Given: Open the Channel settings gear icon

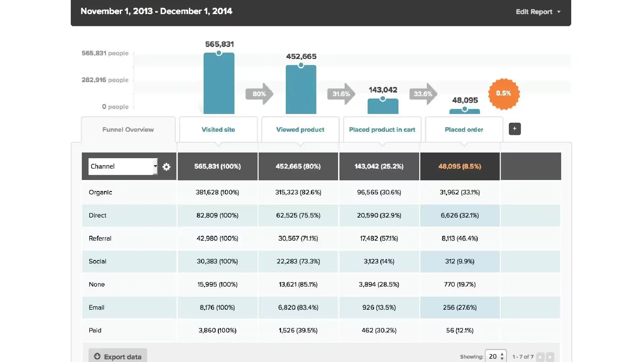Looking at the screenshot, I should (x=166, y=167).
